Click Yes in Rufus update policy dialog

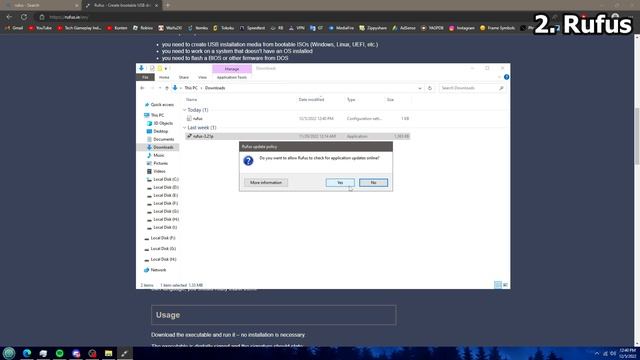tap(340, 182)
